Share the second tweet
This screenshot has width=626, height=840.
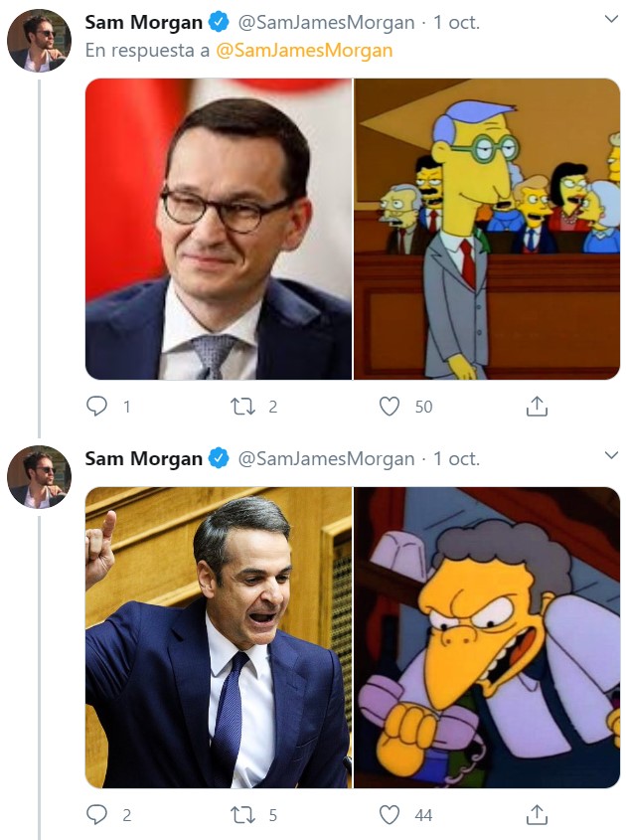(536, 814)
